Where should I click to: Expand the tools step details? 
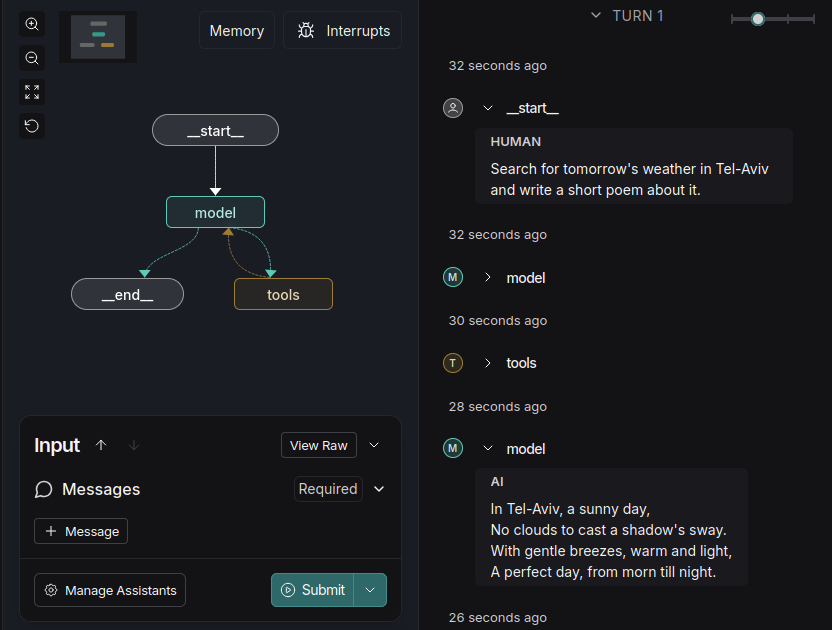[x=488, y=363]
